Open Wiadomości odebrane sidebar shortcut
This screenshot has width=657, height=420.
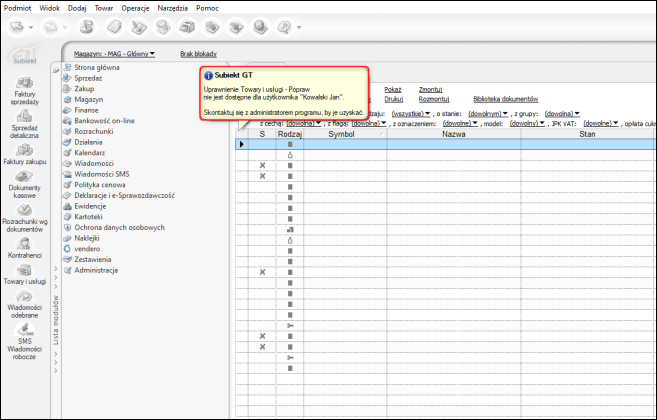click(24, 304)
